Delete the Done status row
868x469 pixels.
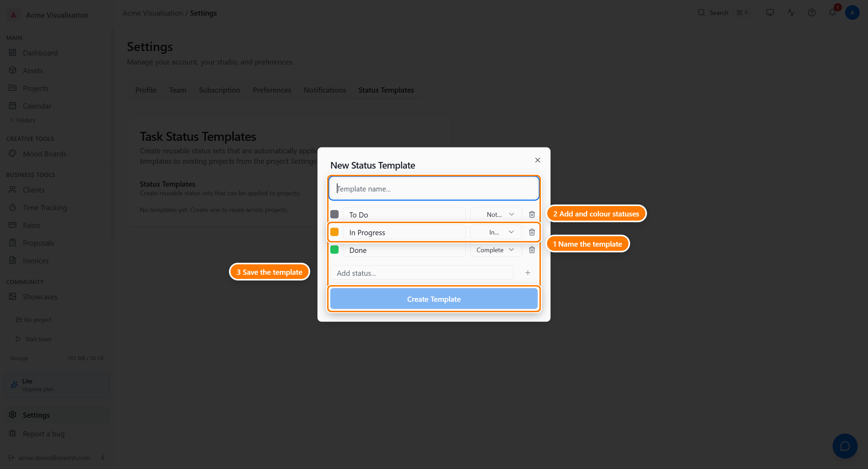pyautogui.click(x=532, y=250)
